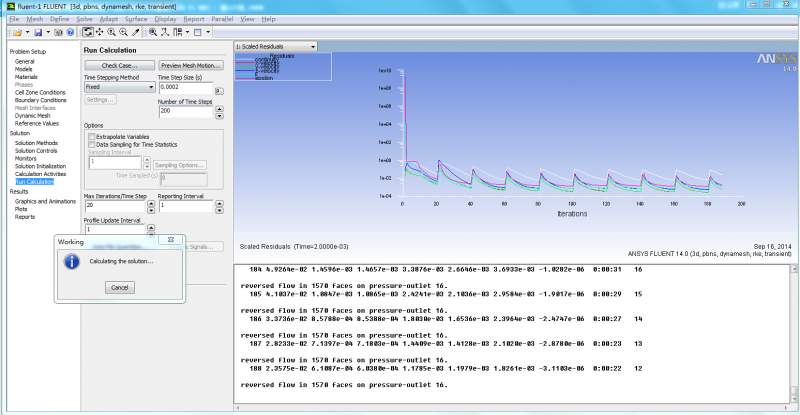Screen dimensions: 800x415
Task: Select the zoom in/out magnifier tool
Action: tap(123, 32)
